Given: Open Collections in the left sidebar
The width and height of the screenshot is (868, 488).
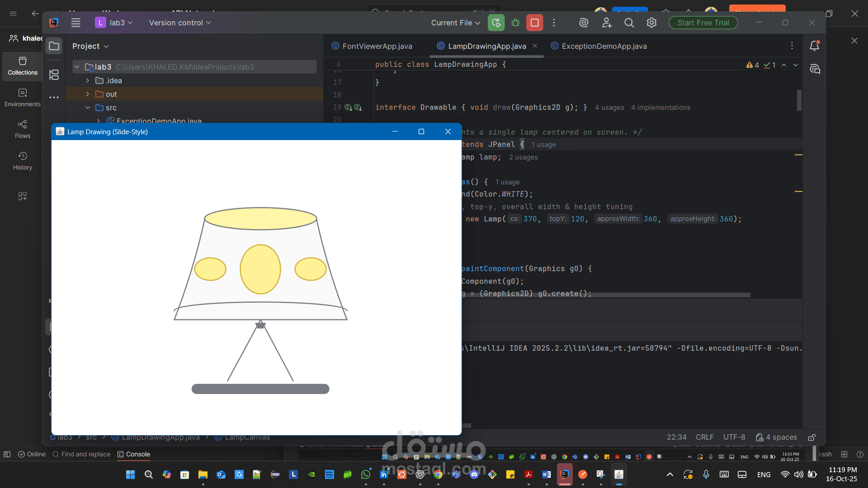Looking at the screenshot, I should [x=23, y=66].
